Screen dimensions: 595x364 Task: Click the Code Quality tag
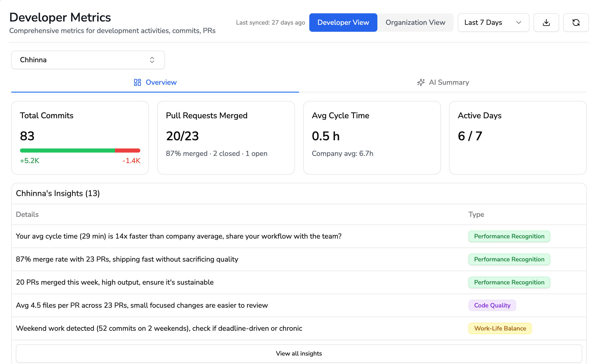click(492, 305)
